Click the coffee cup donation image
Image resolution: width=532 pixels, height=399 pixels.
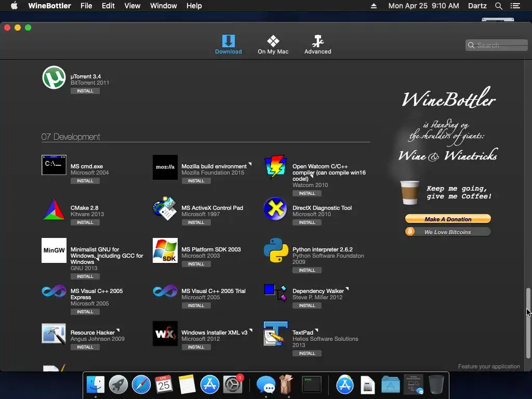click(x=409, y=192)
